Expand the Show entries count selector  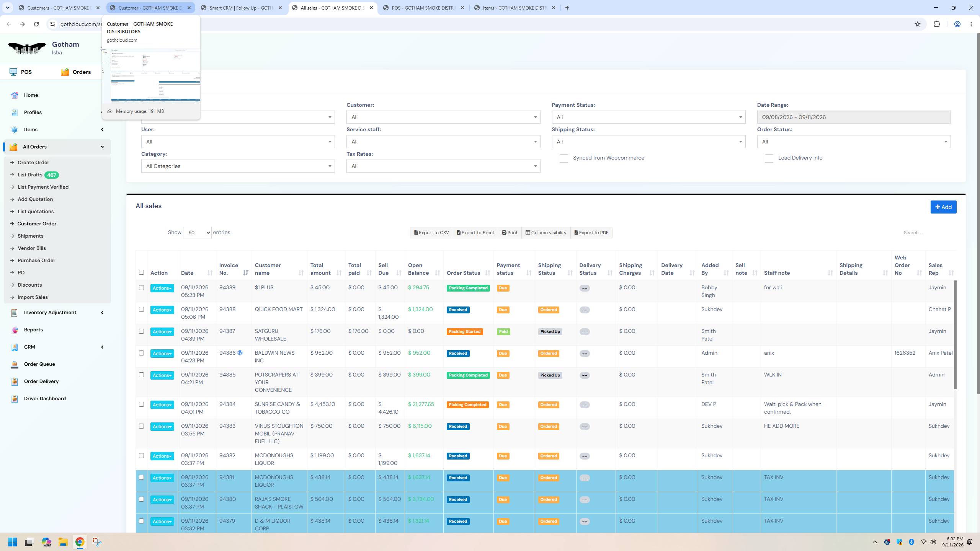tap(197, 233)
